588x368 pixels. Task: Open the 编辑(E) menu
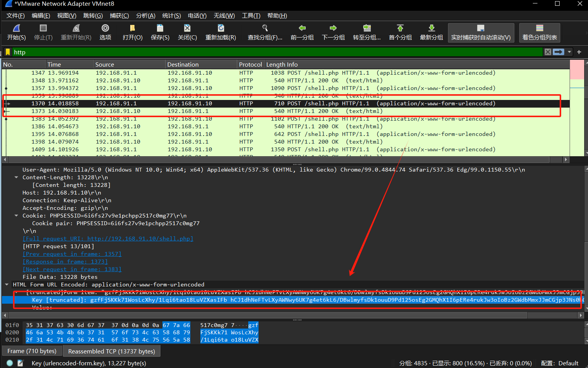click(41, 16)
